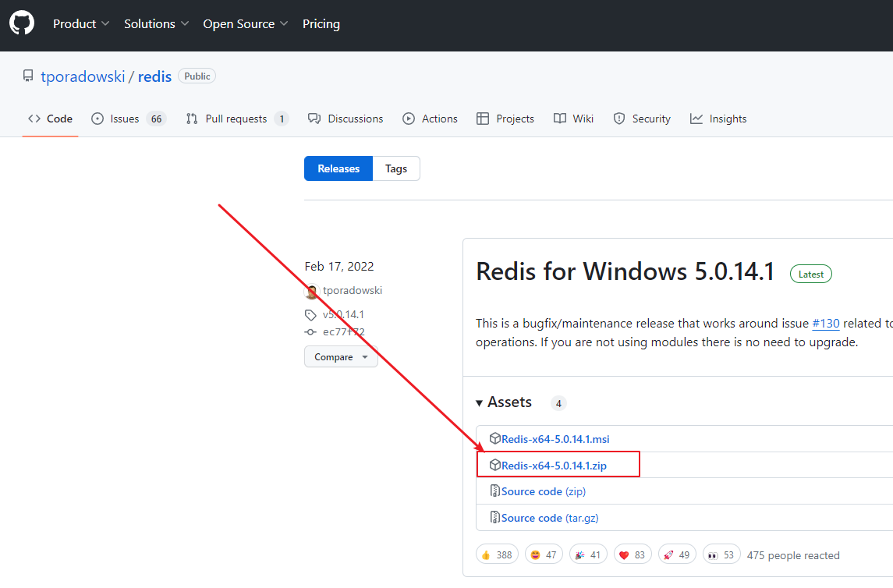
Task: Open the Compare dropdown
Action: pos(341,357)
